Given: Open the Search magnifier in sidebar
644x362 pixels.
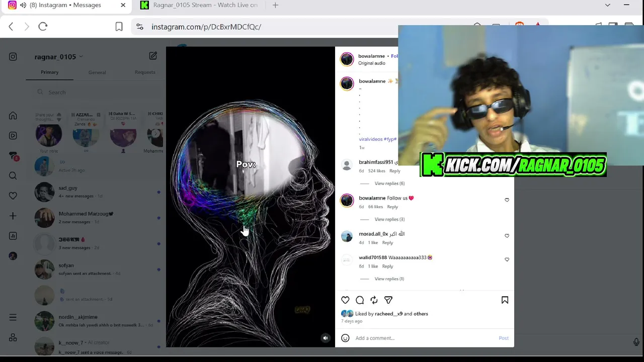Looking at the screenshot, I should (x=13, y=176).
